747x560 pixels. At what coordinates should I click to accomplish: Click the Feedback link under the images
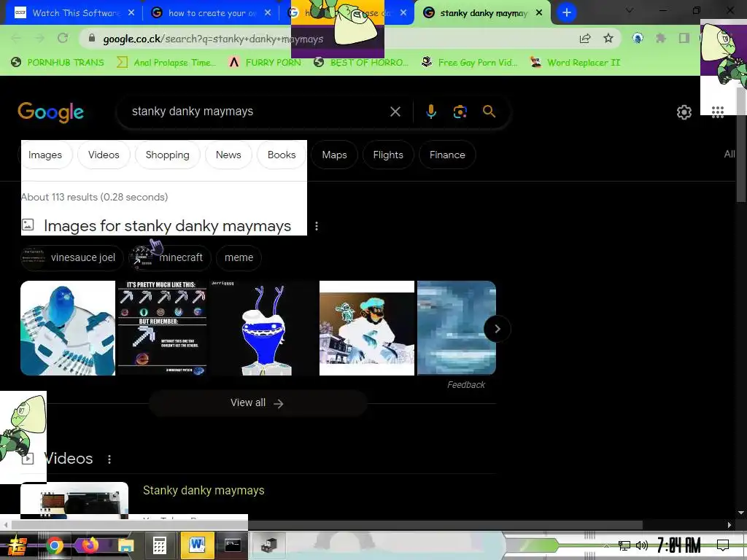[466, 385]
